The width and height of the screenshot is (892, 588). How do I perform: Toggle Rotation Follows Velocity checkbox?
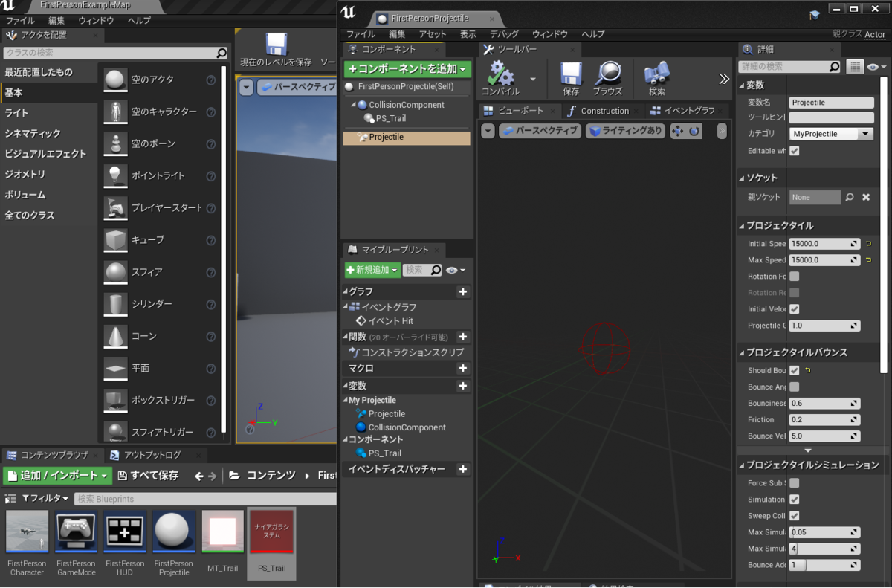(795, 277)
